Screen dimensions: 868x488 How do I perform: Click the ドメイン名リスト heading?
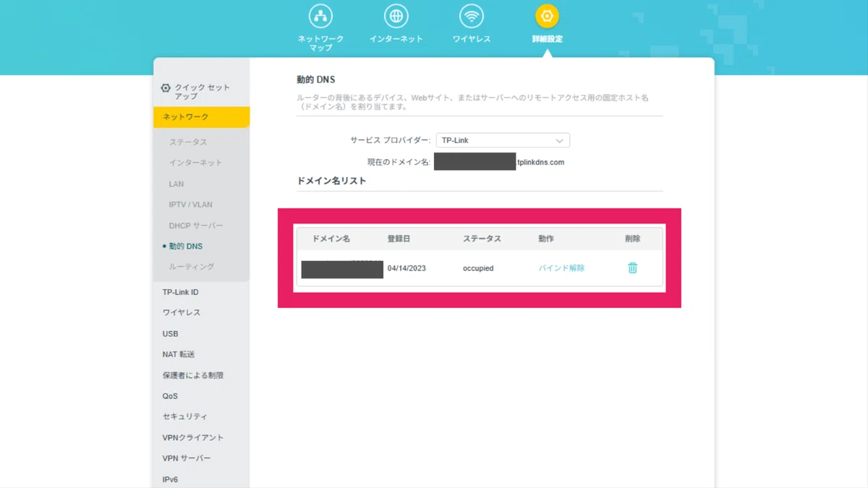331,181
